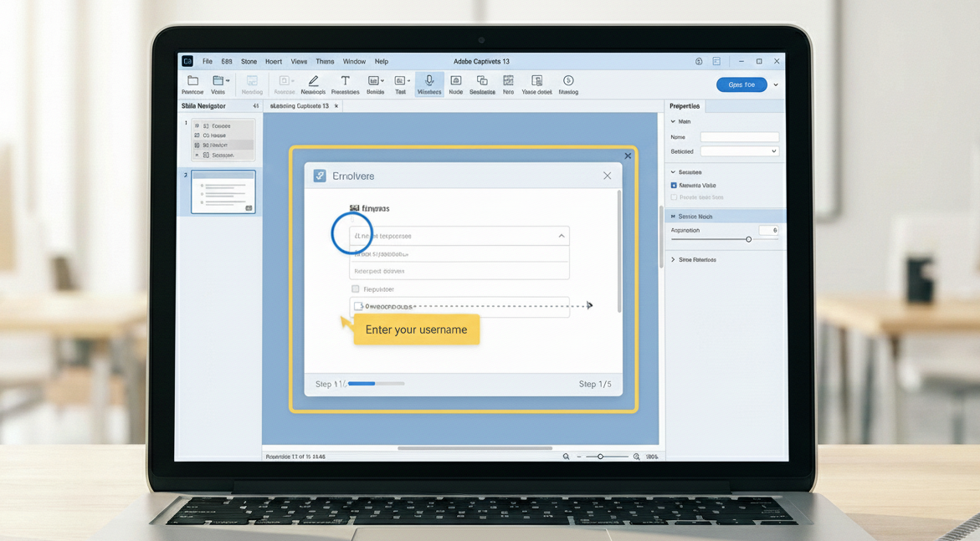Click the overlapping squares toolbar icon
980x541 pixels.
coord(482,81)
